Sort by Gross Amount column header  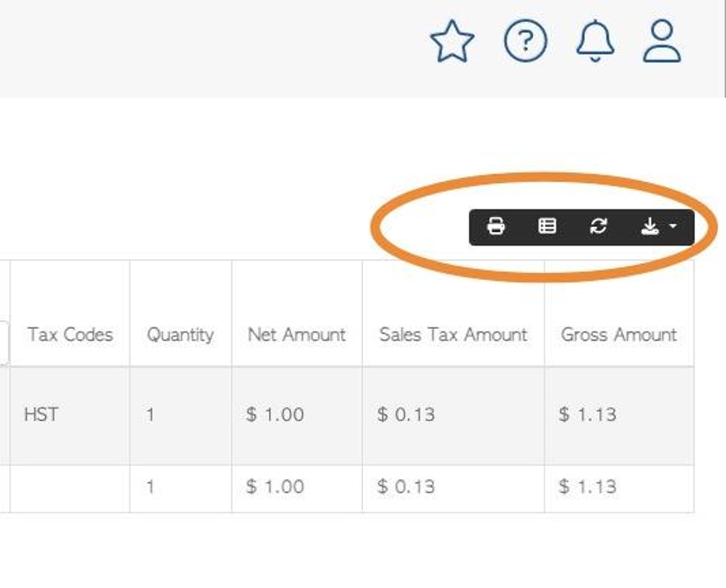click(x=619, y=334)
